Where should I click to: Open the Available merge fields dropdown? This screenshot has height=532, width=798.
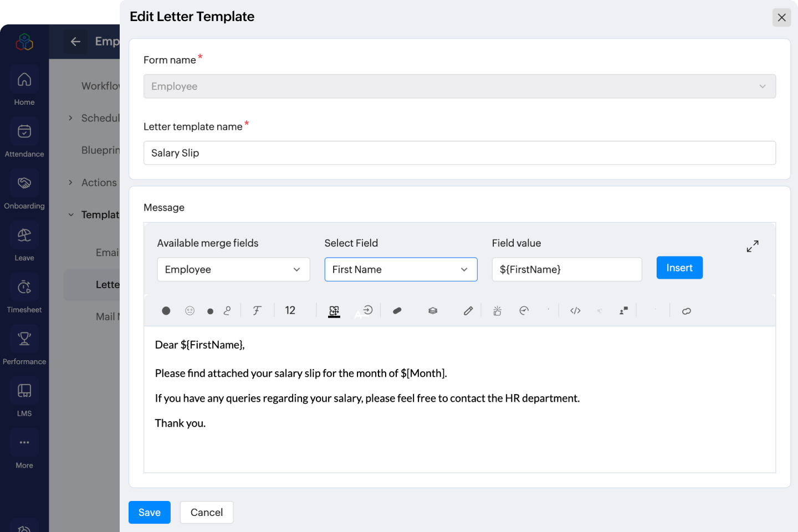[233, 269]
